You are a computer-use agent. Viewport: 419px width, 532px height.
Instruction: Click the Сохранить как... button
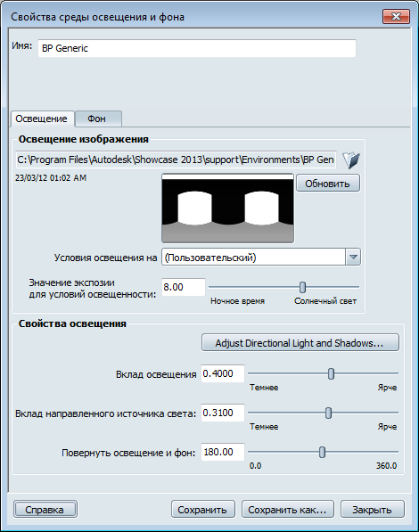click(287, 510)
